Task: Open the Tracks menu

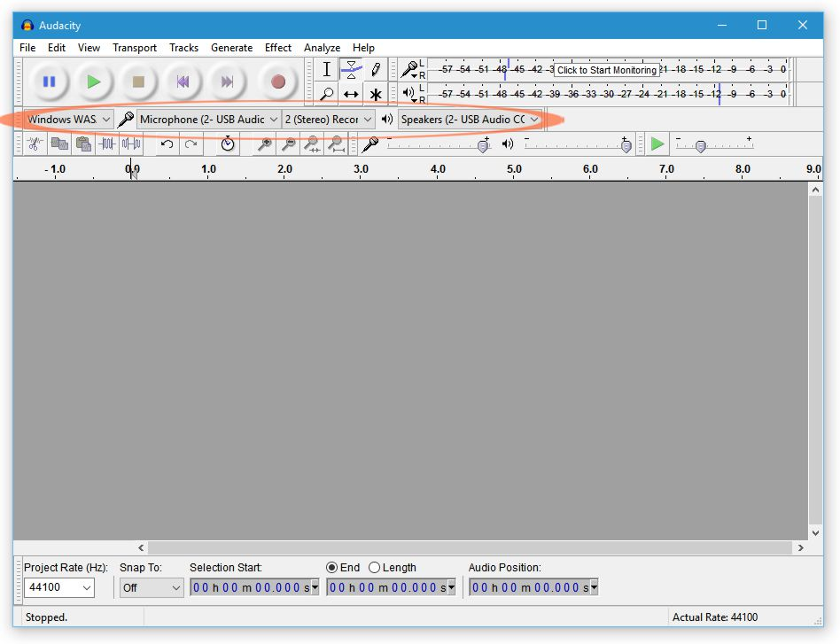Action: click(x=183, y=48)
